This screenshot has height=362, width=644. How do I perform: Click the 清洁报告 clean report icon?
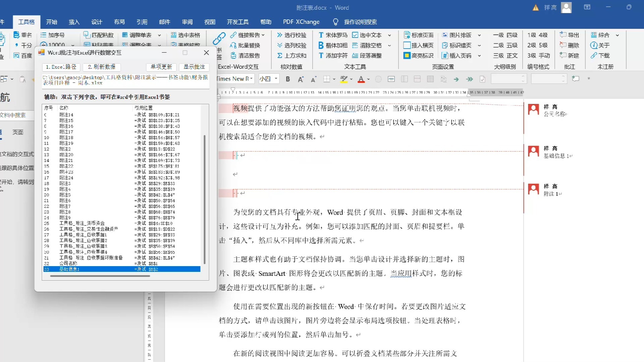pyautogui.click(x=233, y=56)
